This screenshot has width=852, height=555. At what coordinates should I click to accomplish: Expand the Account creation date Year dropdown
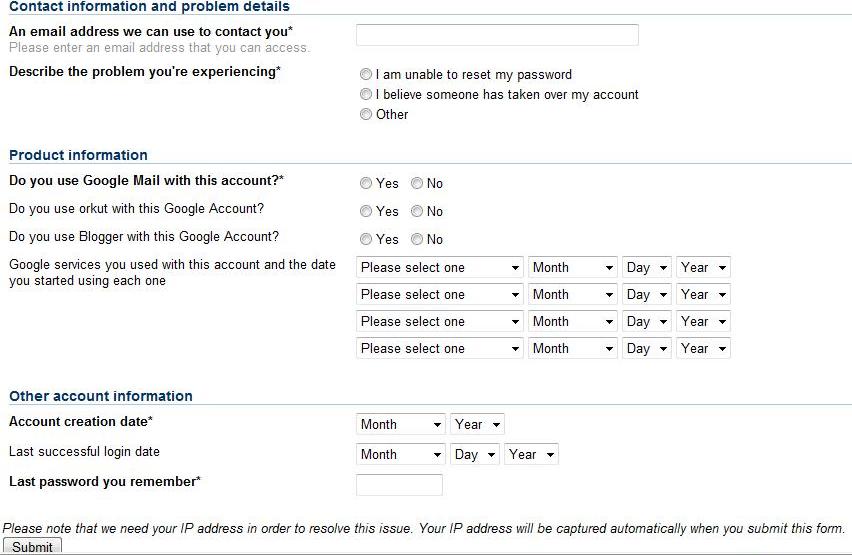[477, 425]
